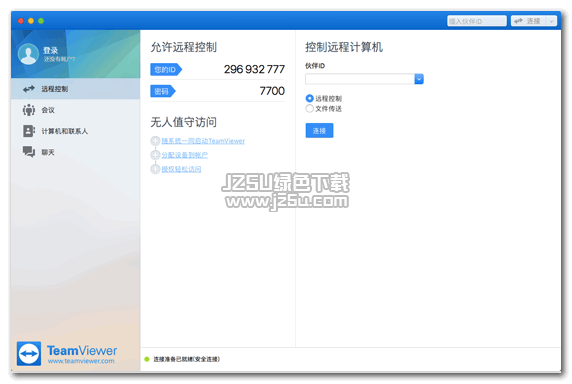Click the chat bubbles icon
This screenshot has width=572, height=384.
pos(29,152)
